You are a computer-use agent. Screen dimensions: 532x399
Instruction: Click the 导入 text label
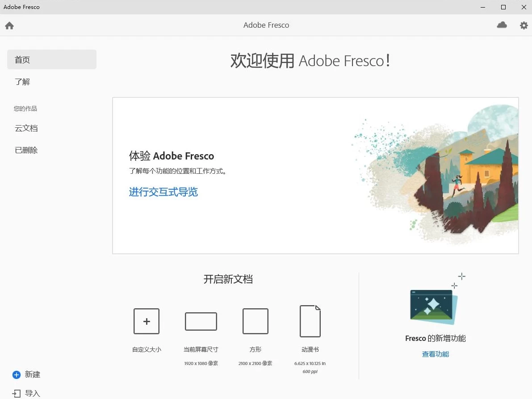[33, 394]
